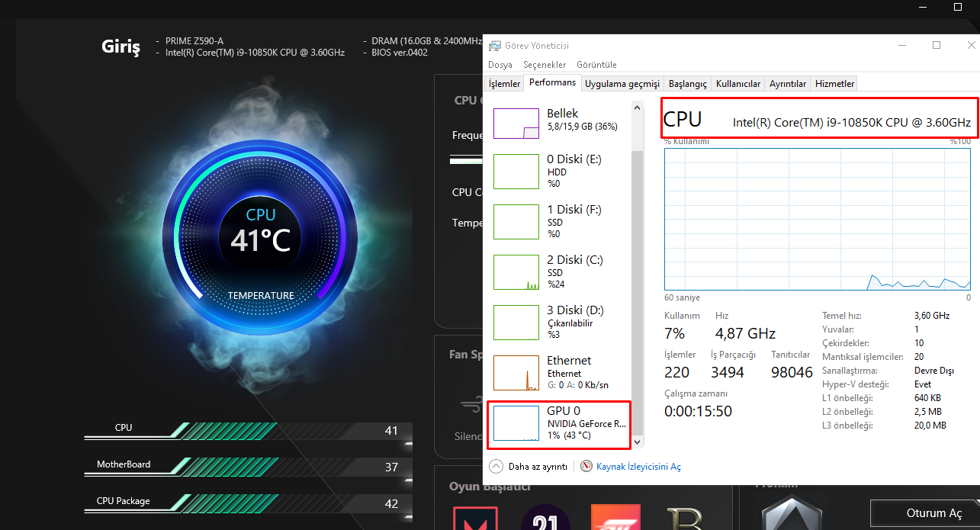Open the Dosya menu
This screenshot has width=980, height=530.
pos(500,65)
